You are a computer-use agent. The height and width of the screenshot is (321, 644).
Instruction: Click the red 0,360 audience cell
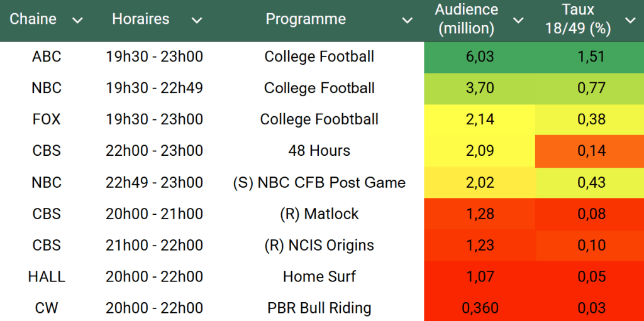(x=480, y=308)
